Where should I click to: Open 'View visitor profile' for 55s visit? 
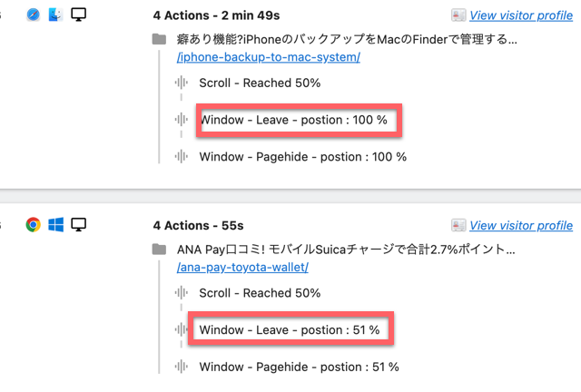(x=521, y=225)
